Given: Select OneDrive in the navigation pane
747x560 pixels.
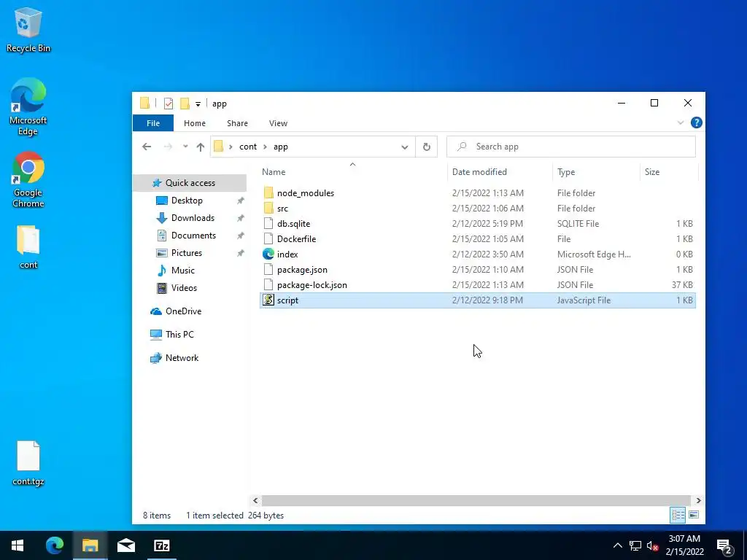Looking at the screenshot, I should click(x=183, y=311).
